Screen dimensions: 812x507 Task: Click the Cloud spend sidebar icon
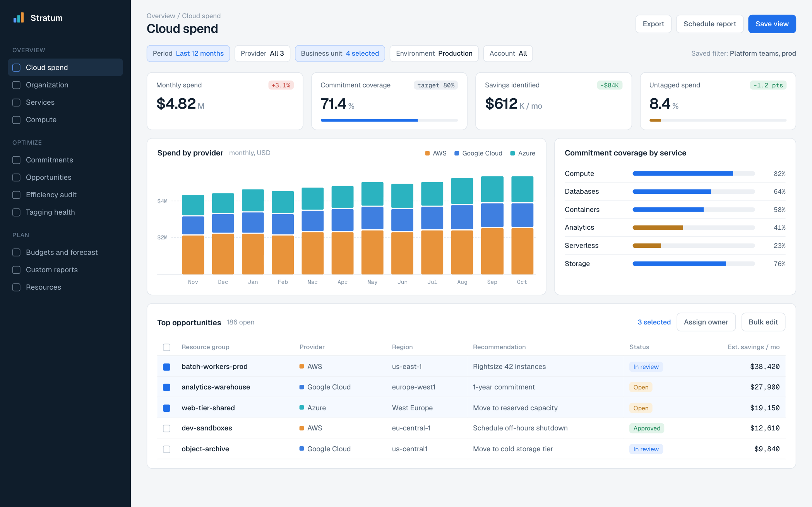pos(16,68)
